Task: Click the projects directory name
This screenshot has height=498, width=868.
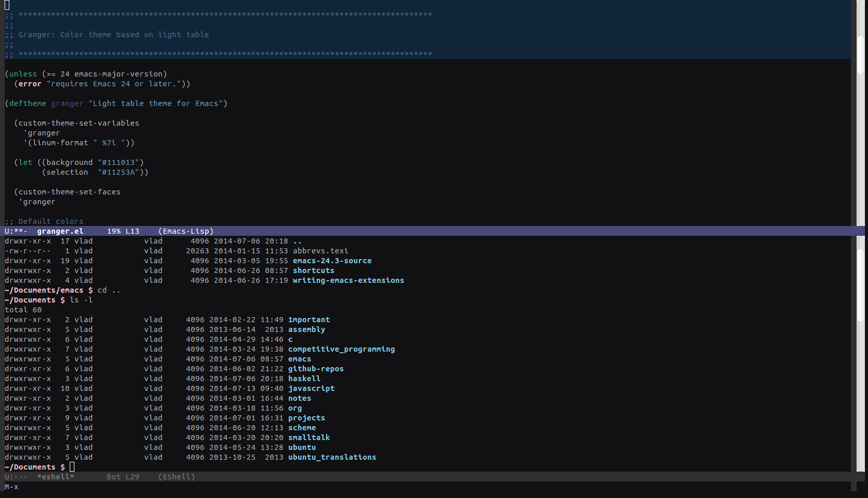Action: click(307, 418)
